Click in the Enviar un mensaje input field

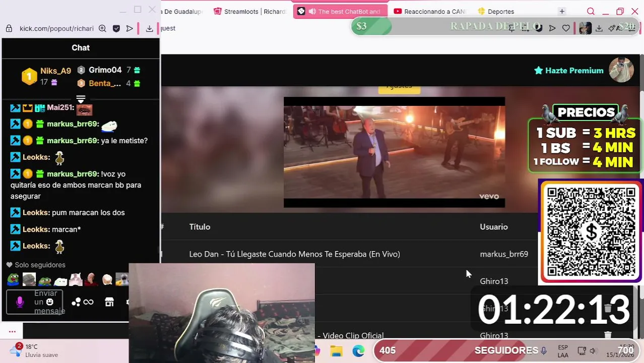[x=34, y=302]
